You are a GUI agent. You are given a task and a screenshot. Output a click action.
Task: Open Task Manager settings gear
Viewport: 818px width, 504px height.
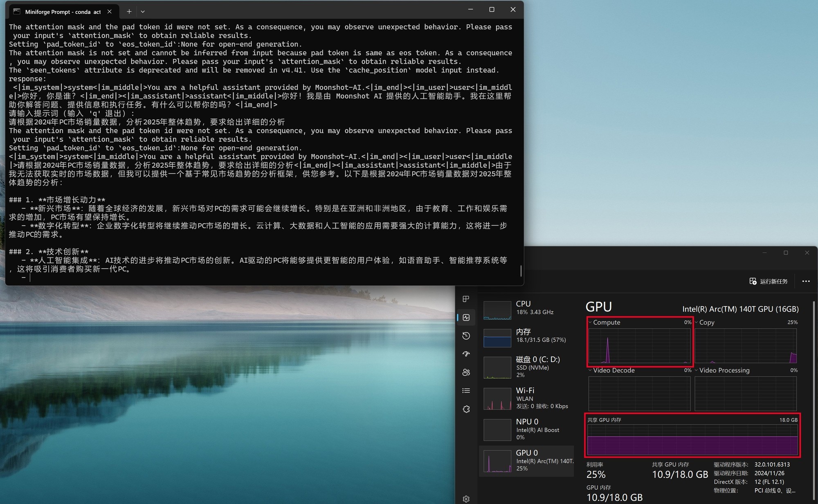pos(466,499)
